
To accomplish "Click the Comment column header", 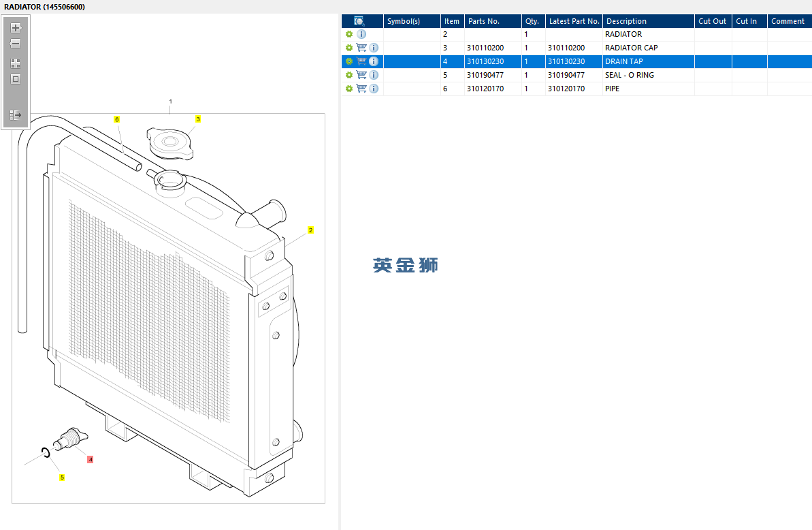I will pyautogui.click(x=790, y=21).
